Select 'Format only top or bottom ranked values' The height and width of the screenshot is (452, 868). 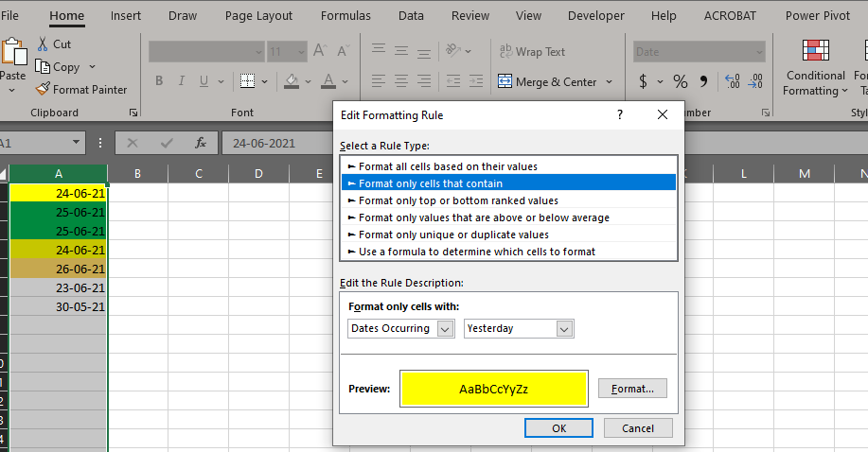pos(508,200)
